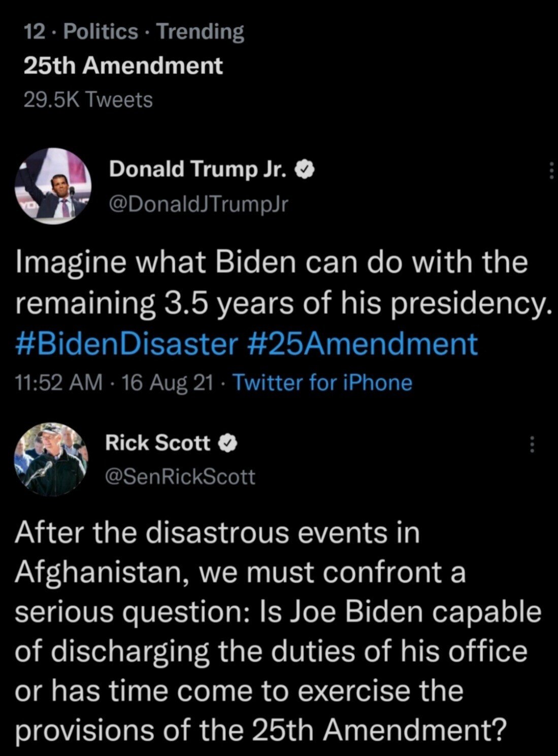Click the Donald Trump Jr. display name

click(199, 169)
